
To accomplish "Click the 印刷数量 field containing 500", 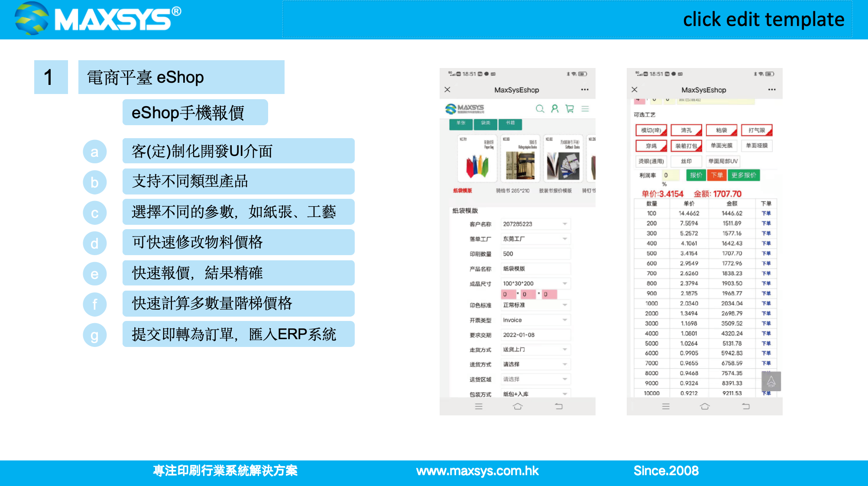I will [x=535, y=254].
